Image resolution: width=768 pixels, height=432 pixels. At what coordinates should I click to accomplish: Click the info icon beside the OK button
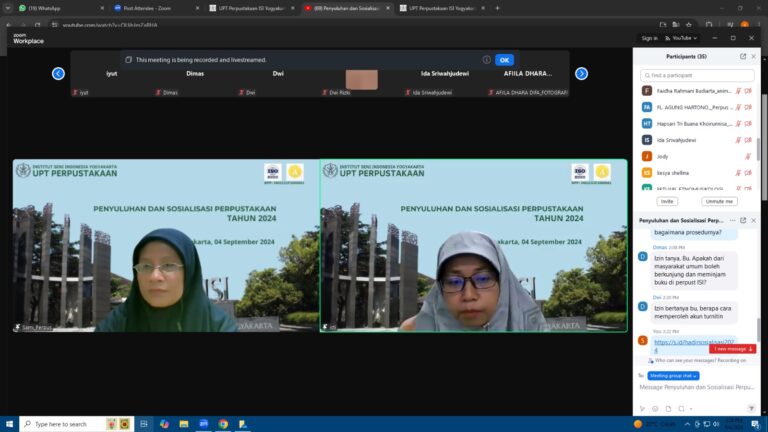[486, 60]
